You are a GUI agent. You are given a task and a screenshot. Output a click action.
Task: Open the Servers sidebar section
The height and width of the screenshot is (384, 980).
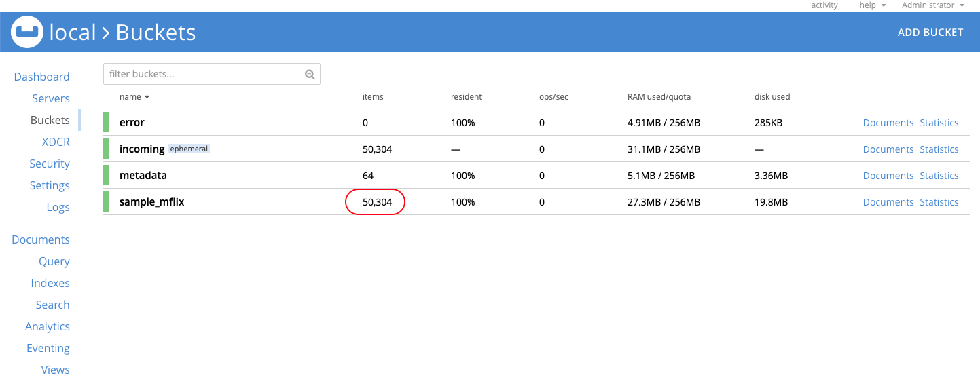pyautogui.click(x=51, y=98)
